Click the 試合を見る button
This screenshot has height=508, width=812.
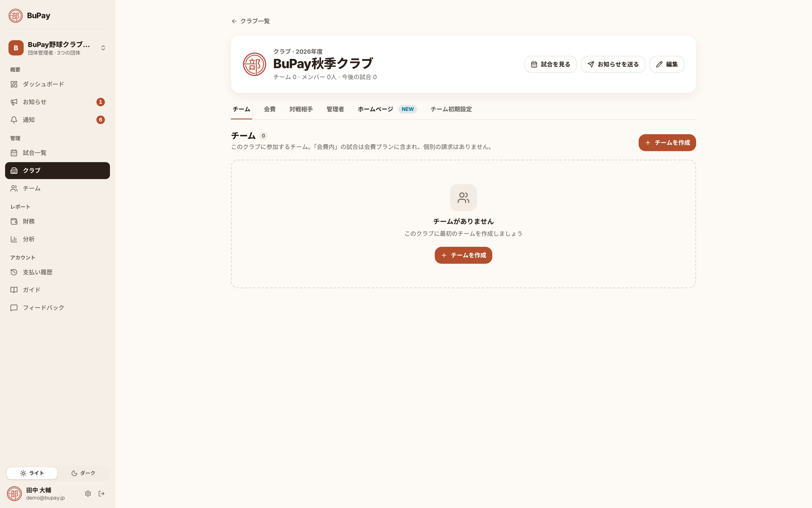(550, 65)
